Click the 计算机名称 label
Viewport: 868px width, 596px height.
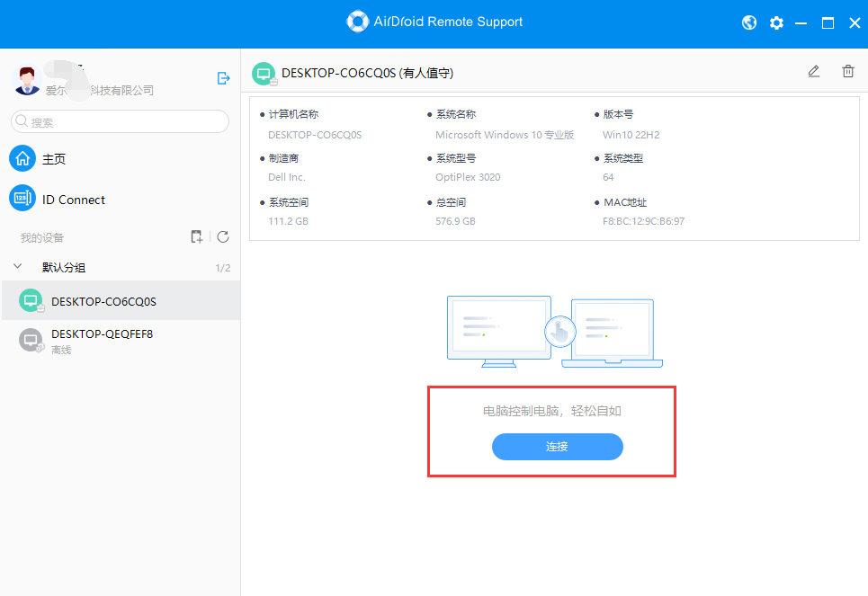click(293, 114)
